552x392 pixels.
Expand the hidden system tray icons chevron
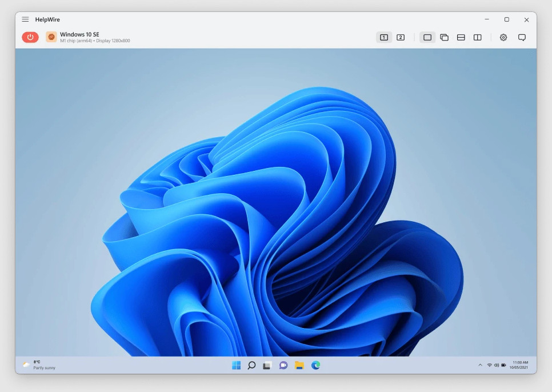tap(480, 365)
